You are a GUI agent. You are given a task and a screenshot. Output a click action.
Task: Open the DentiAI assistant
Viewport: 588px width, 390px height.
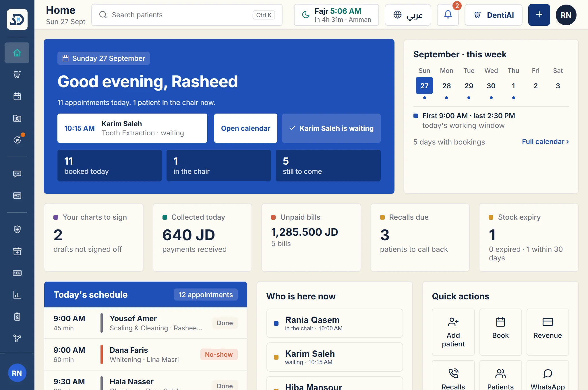coord(493,15)
